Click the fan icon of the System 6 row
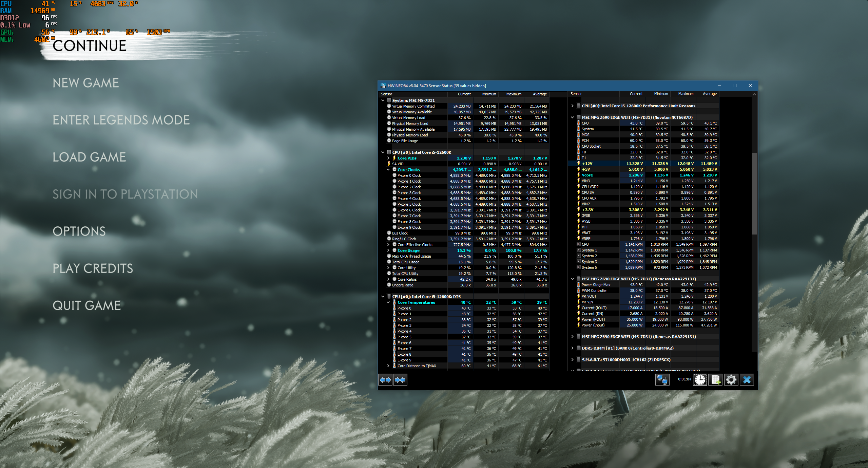This screenshot has height=468, width=868. pyautogui.click(x=579, y=267)
